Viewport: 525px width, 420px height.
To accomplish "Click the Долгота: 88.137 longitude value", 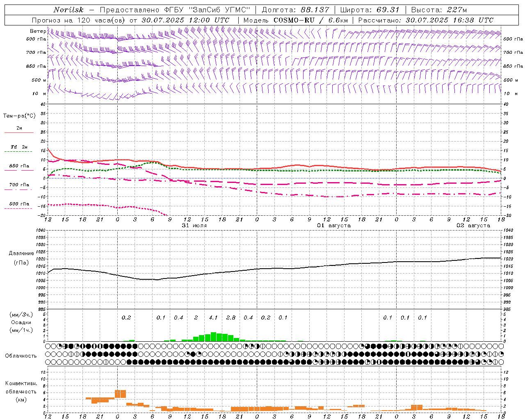I will tap(295, 10).
